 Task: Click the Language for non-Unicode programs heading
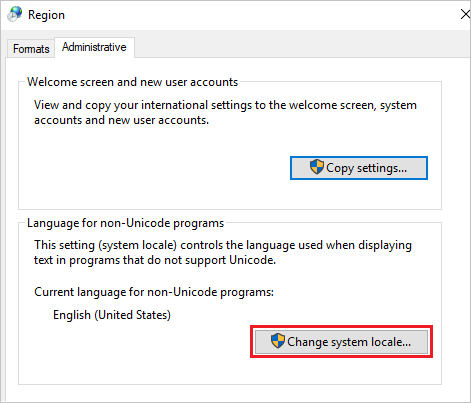125,223
